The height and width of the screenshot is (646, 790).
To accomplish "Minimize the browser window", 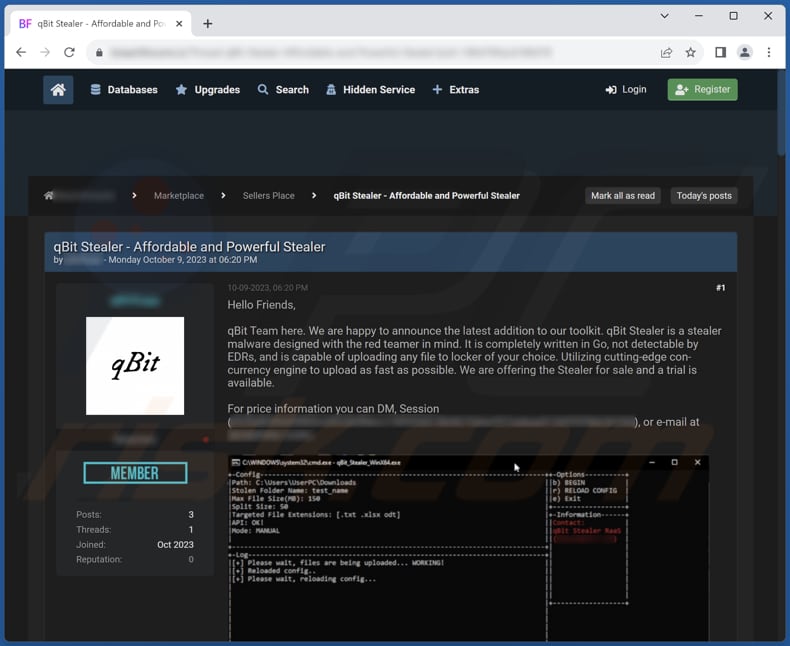I will pyautogui.click(x=698, y=16).
